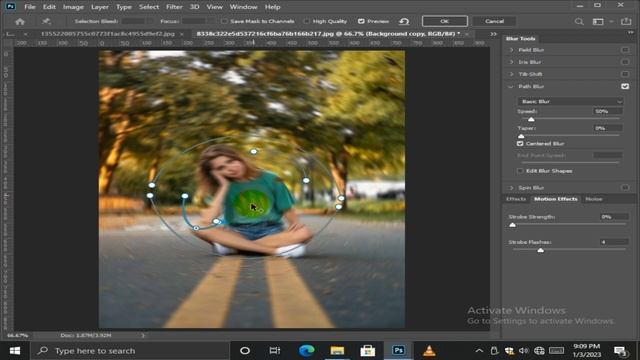The width and height of the screenshot is (640, 360).
Task: Click the Strobe Flashes slider handle
Action: point(540,250)
